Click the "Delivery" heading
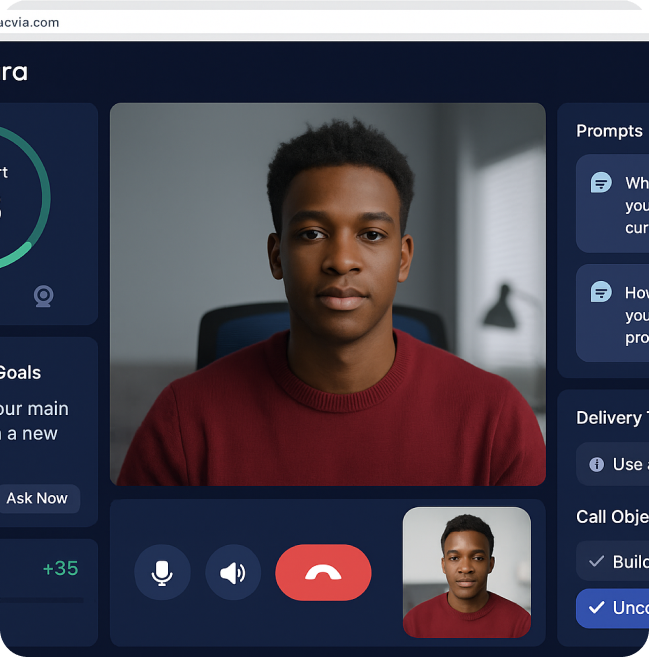This screenshot has width=649, height=657. coord(608,418)
